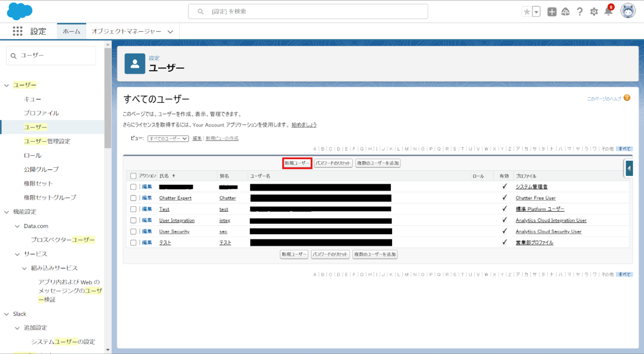Open Salesforce Help question mark icon
This screenshot has width=644, height=354.
(580, 11)
